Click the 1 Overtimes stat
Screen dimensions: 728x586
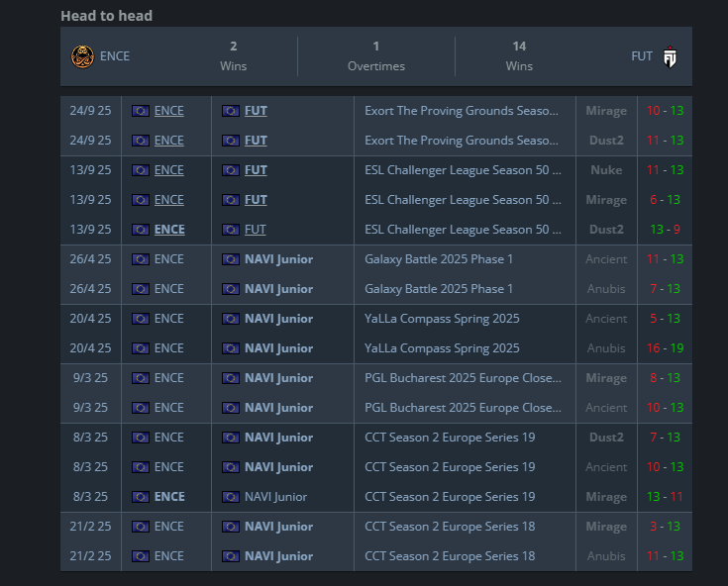click(x=376, y=56)
